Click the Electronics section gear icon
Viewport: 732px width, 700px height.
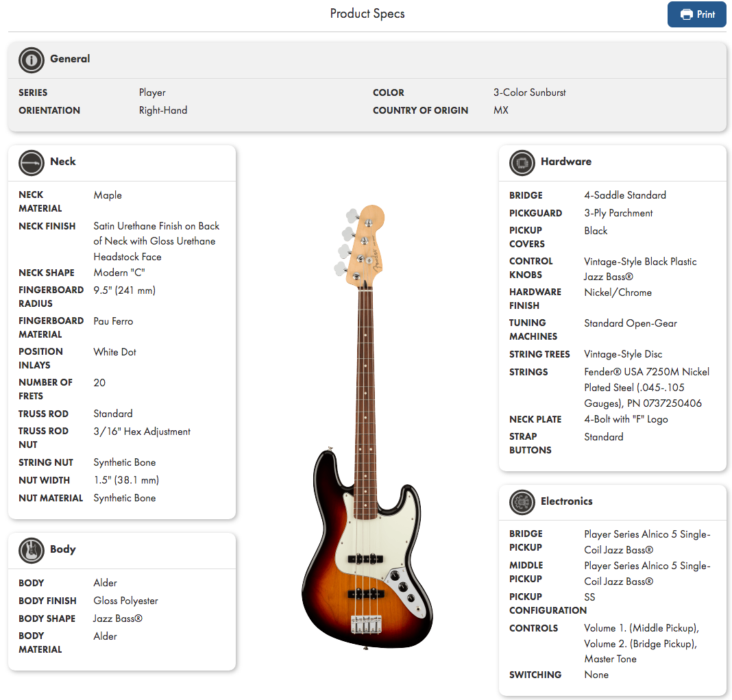click(522, 502)
